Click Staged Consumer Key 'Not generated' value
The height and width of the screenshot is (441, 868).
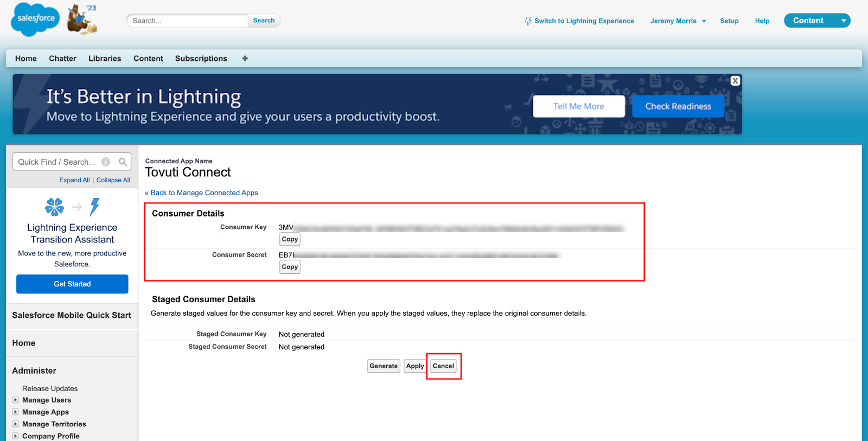[302, 334]
